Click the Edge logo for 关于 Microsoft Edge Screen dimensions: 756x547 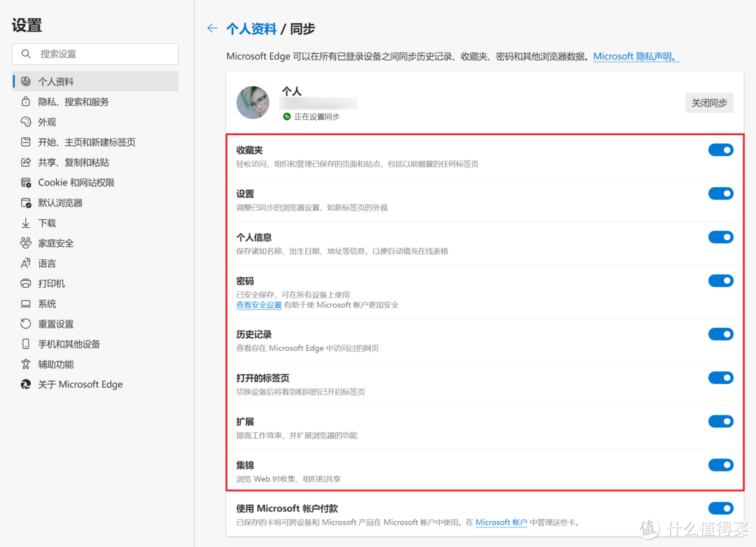click(x=26, y=385)
